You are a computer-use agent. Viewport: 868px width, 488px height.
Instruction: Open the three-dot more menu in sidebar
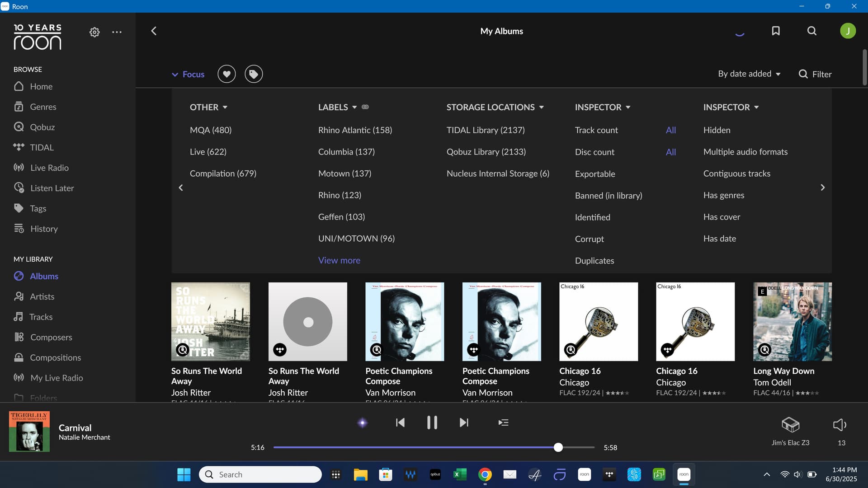(x=117, y=32)
